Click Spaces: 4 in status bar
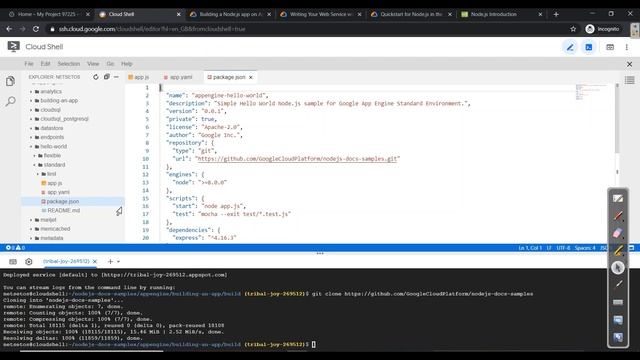 pos(585,248)
